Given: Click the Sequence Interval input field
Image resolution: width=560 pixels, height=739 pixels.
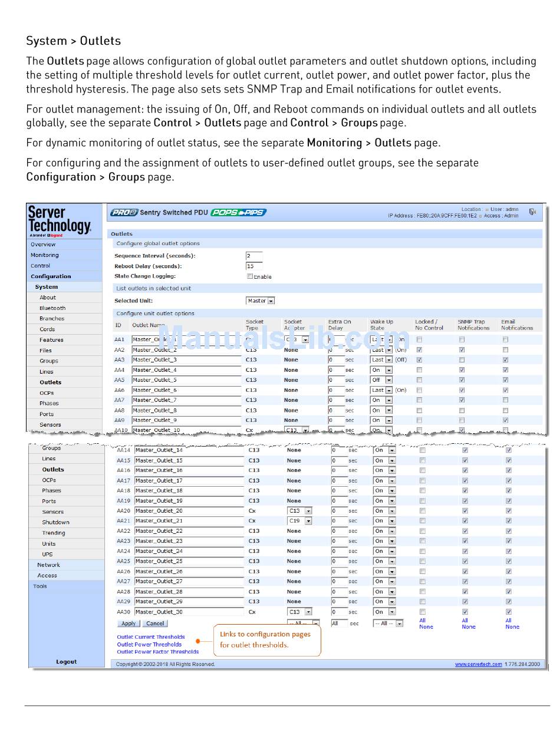Looking at the screenshot, I should coord(254,256).
